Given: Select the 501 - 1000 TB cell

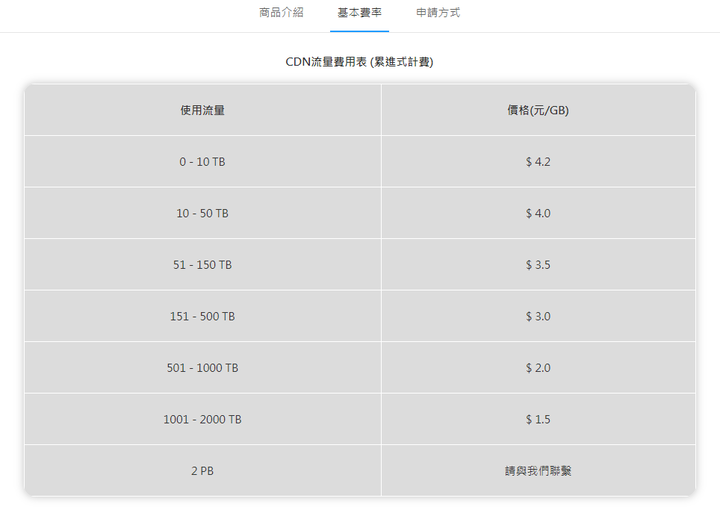Looking at the screenshot, I should tap(202, 368).
